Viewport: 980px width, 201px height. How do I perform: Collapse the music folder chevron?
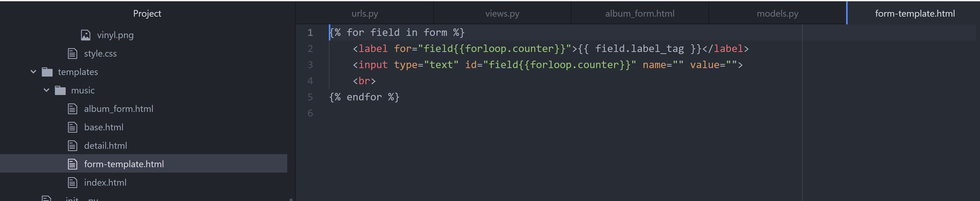(x=46, y=90)
